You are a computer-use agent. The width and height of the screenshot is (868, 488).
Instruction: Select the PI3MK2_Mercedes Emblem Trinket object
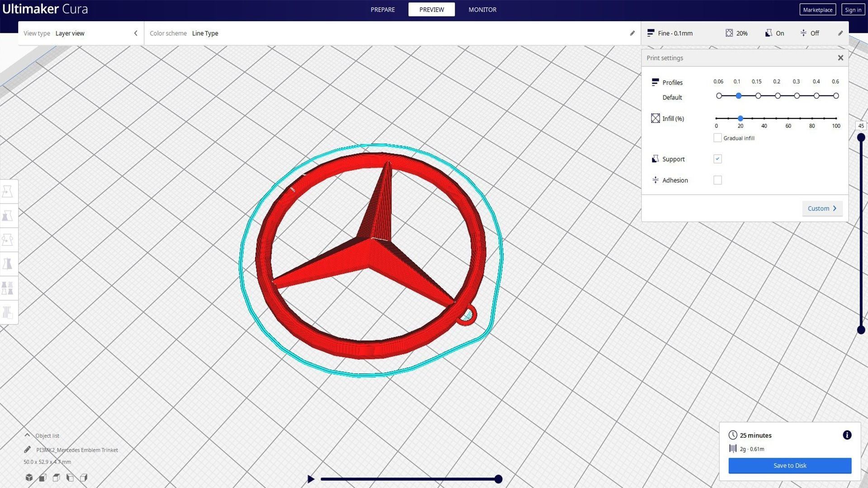coord(77,450)
